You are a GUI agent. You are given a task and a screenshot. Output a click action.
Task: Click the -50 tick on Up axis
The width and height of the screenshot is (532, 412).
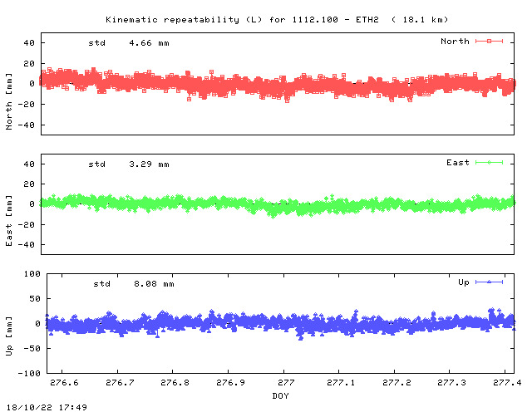tap(32, 348)
